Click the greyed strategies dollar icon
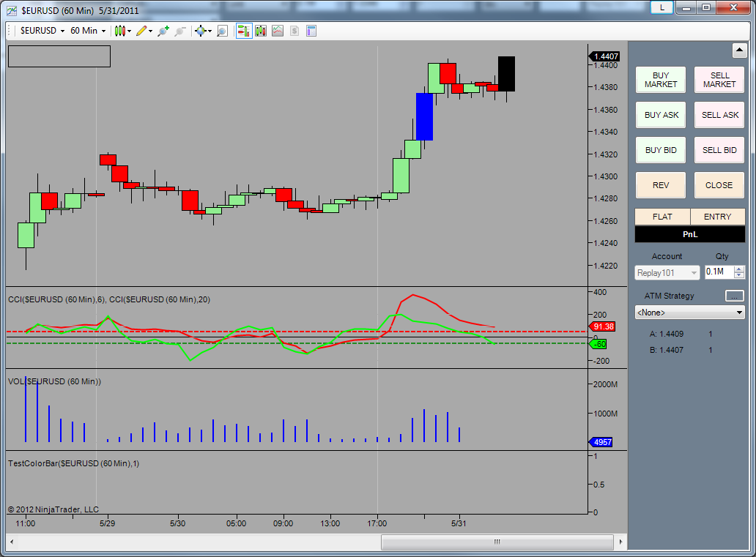 click(x=294, y=31)
